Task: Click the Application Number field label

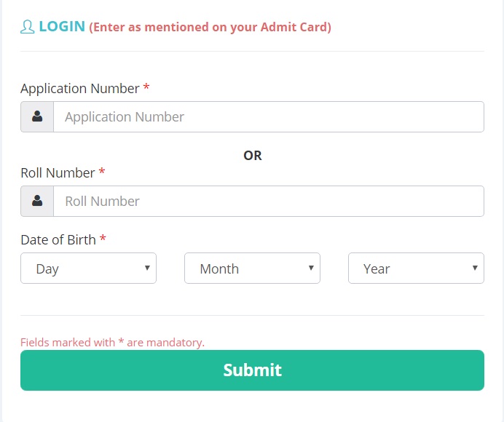Action: pos(80,89)
